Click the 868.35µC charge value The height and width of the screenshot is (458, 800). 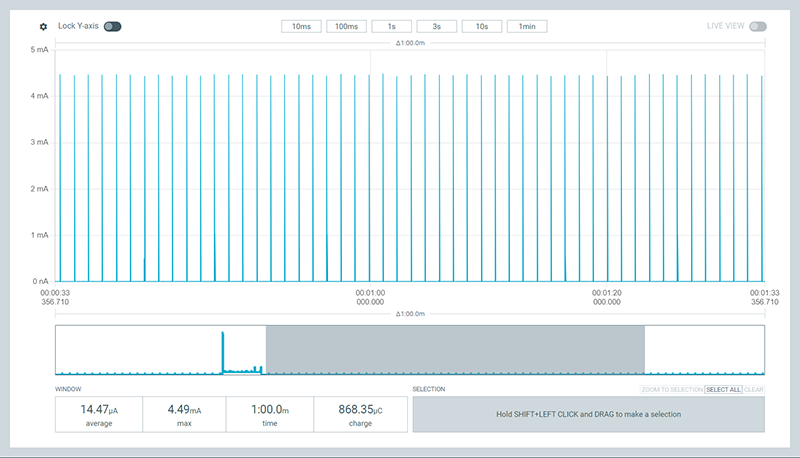point(360,410)
